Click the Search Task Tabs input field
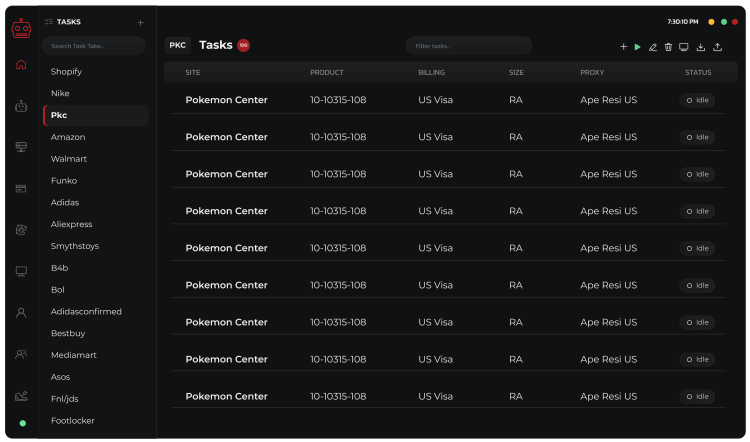Viewport: 750px width, 442px height. point(93,46)
